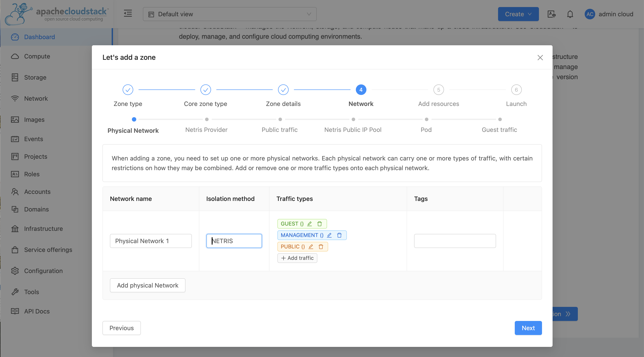Edit the PUBLIC traffic type
This screenshot has height=357, width=644.
pos(311,247)
